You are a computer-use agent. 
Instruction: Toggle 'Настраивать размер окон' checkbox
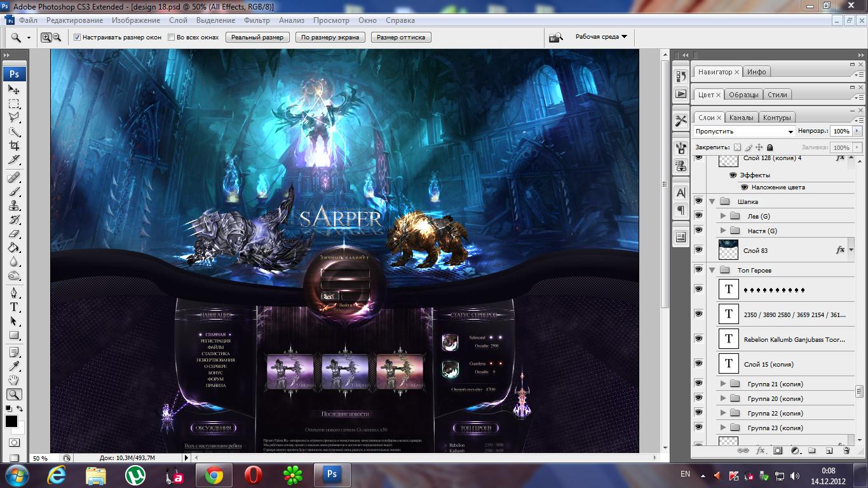pyautogui.click(x=78, y=37)
